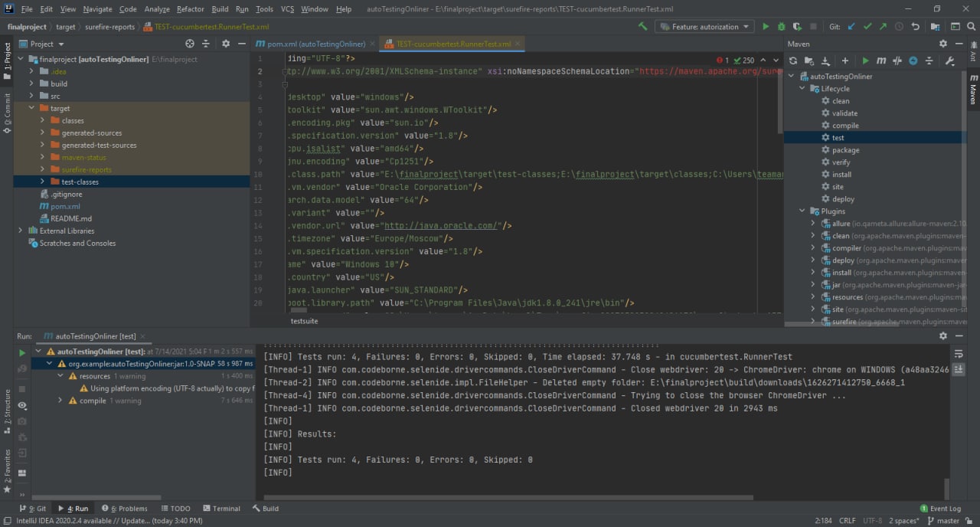Push commits with the green Git arrow
This screenshot has width=980, height=527.
(884, 27)
